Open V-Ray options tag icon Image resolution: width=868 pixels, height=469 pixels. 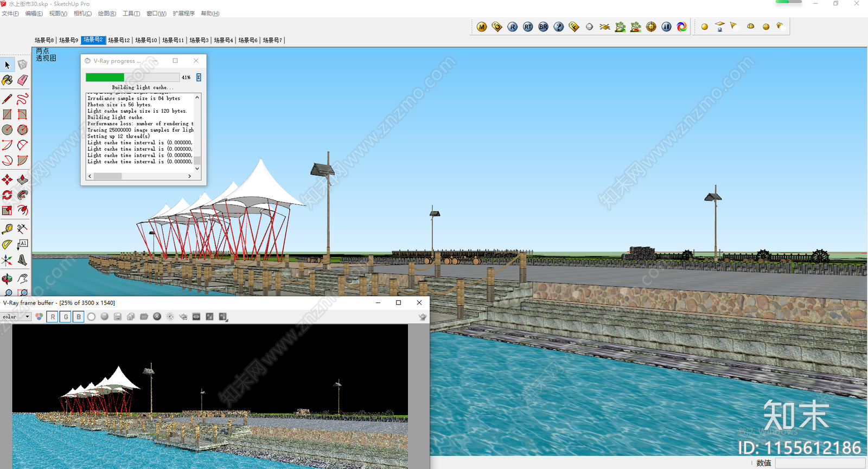[x=497, y=27]
